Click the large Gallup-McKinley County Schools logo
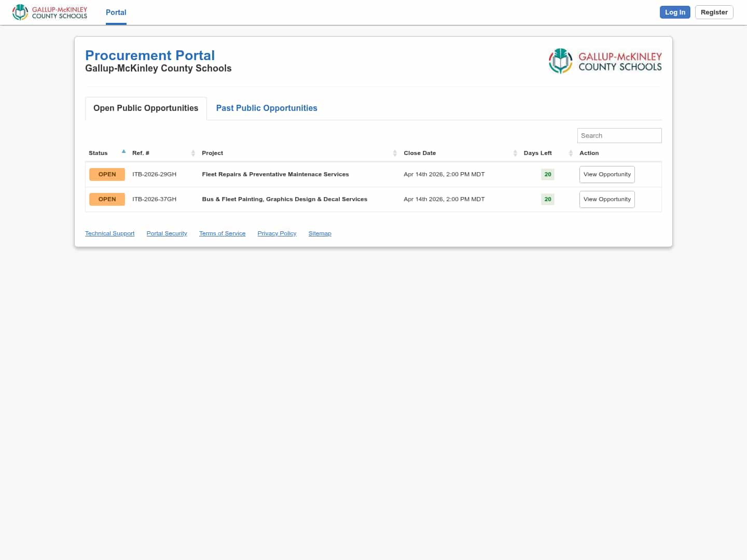Image resolution: width=747 pixels, height=560 pixels. (605, 61)
